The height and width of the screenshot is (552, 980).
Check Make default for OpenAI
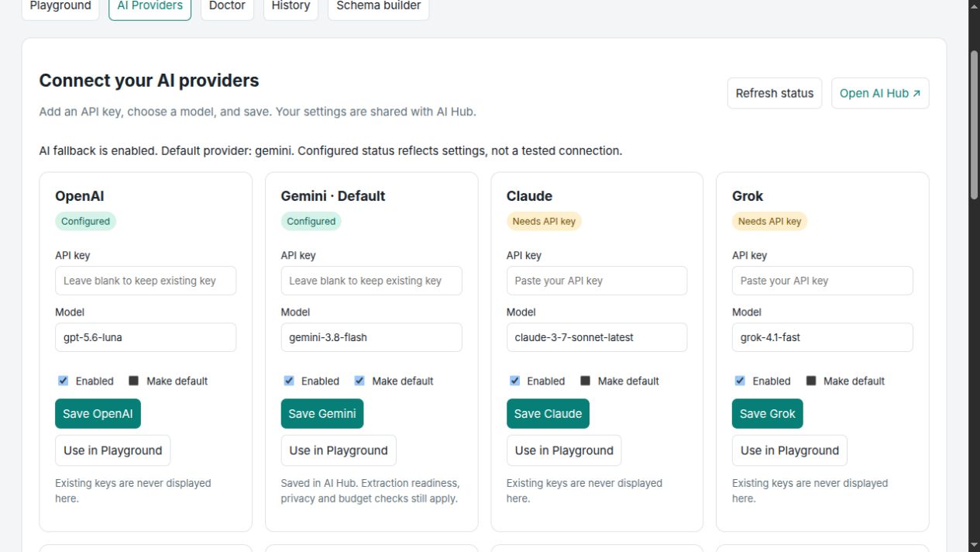click(134, 381)
